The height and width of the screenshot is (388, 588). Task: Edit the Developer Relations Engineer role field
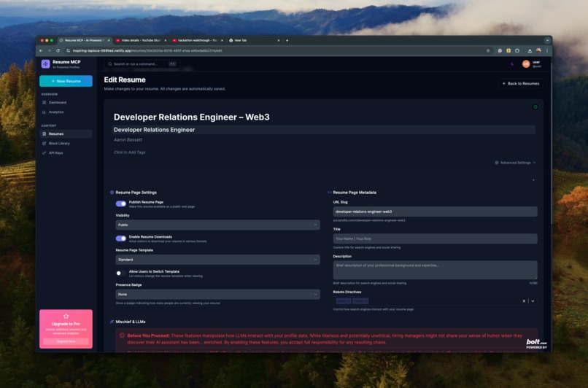tap(324, 130)
